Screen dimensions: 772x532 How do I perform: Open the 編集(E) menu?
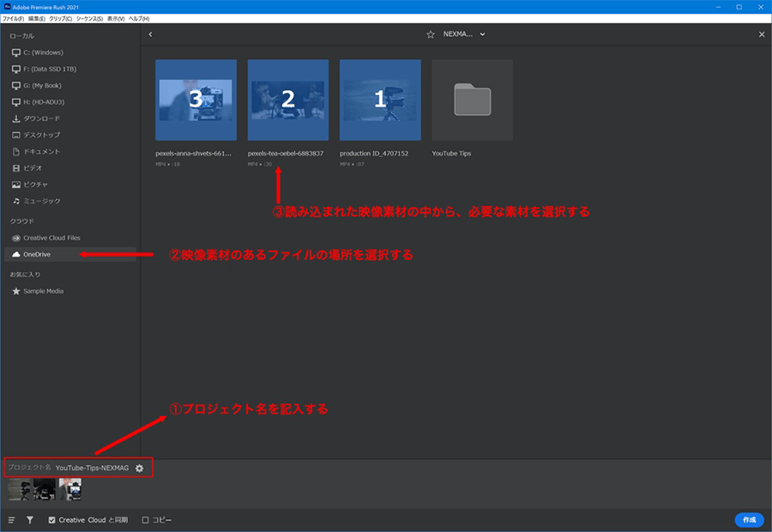coord(36,19)
